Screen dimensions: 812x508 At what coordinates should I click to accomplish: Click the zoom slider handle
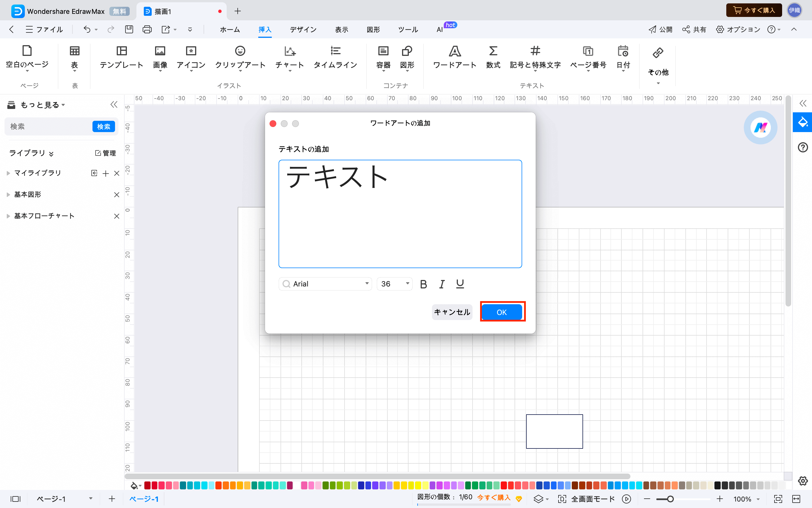[x=670, y=499]
